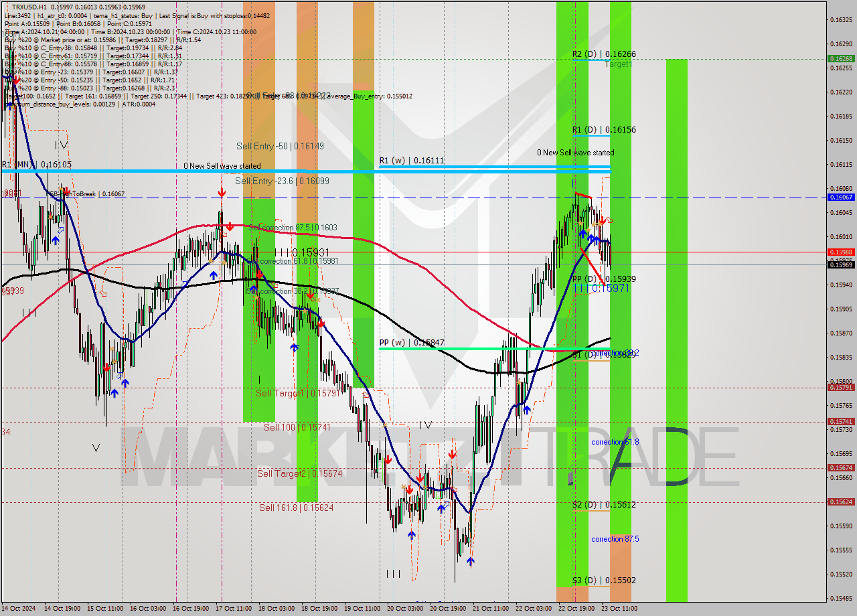Click the 19 Oct 11:00 time axis label
857x616 pixels.
362,609
